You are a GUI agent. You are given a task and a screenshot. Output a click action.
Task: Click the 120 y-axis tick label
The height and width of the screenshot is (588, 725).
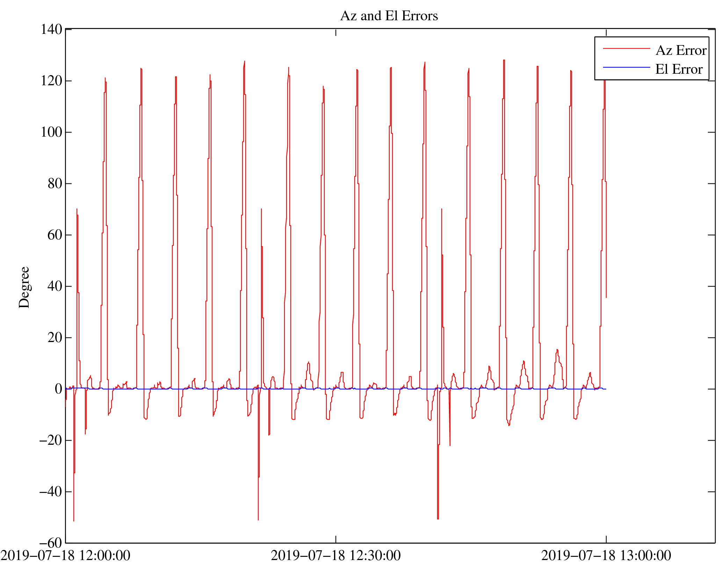(51, 81)
